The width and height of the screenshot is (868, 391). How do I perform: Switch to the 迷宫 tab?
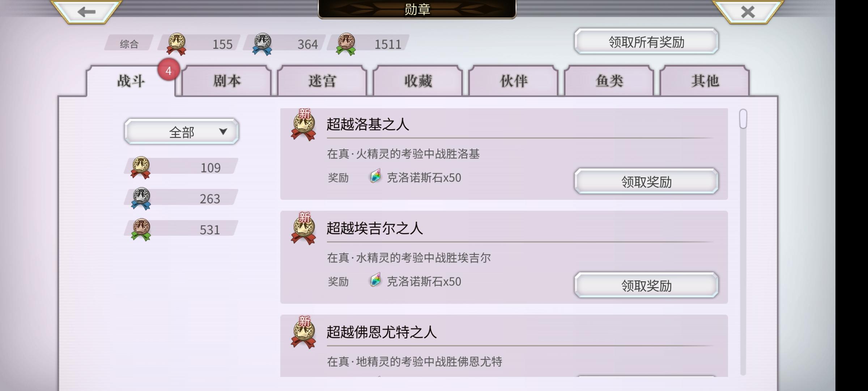pyautogui.click(x=322, y=81)
